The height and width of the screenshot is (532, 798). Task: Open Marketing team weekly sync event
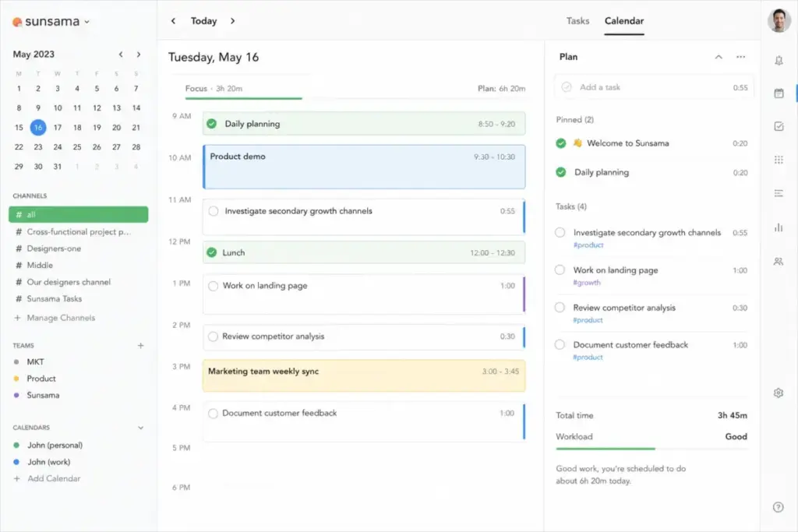pyautogui.click(x=364, y=376)
